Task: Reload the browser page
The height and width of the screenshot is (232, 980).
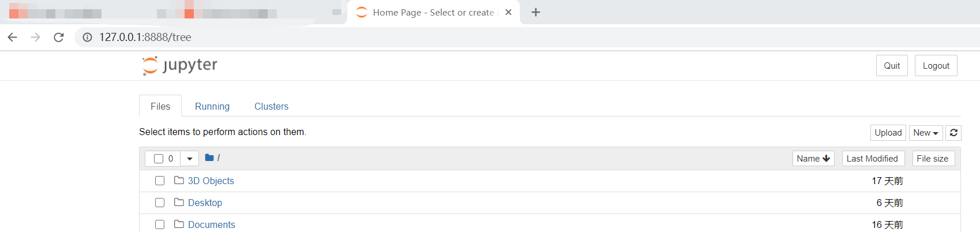Action: point(58,37)
